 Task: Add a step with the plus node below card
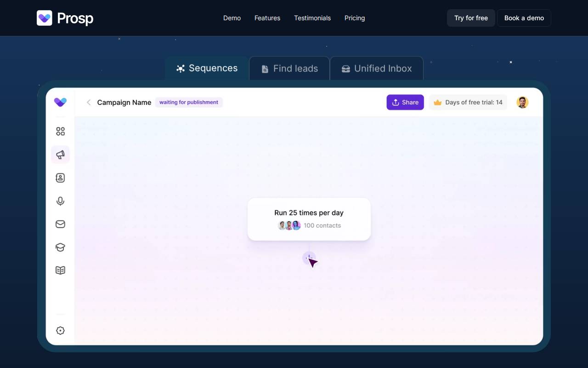tap(309, 258)
